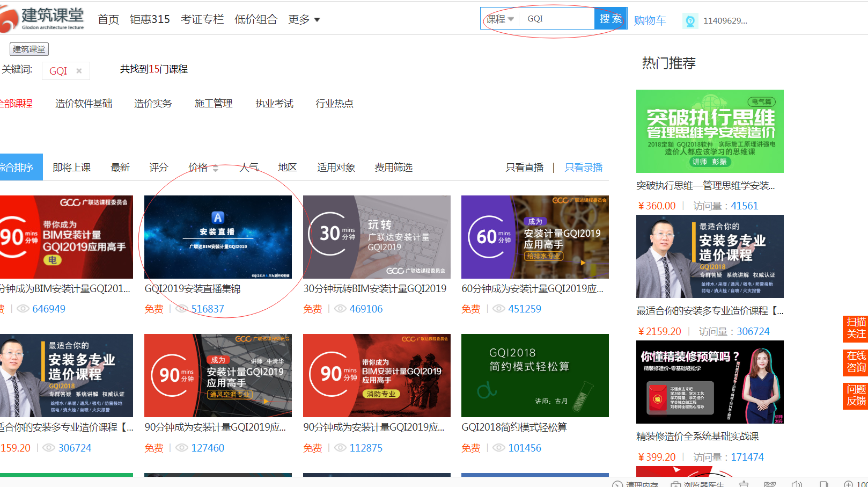
Task: Open the 30分钟玩转广联达安装计量 thumbnail
Action: (377, 237)
